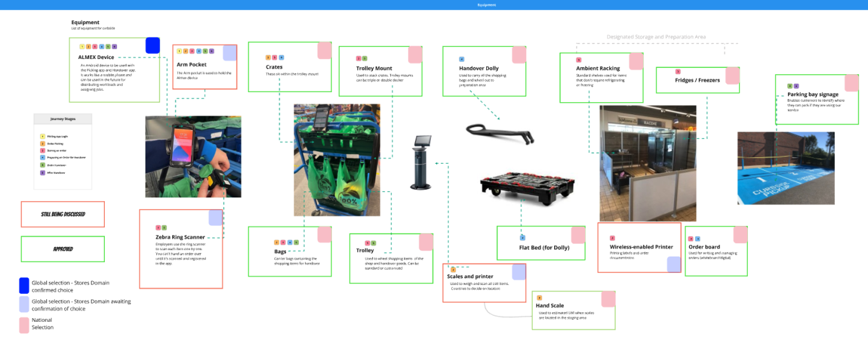Click the lavender tag on Zebra Ring Scanner card
Image resolution: width=868 pixels, height=346 pixels.
[x=215, y=218]
